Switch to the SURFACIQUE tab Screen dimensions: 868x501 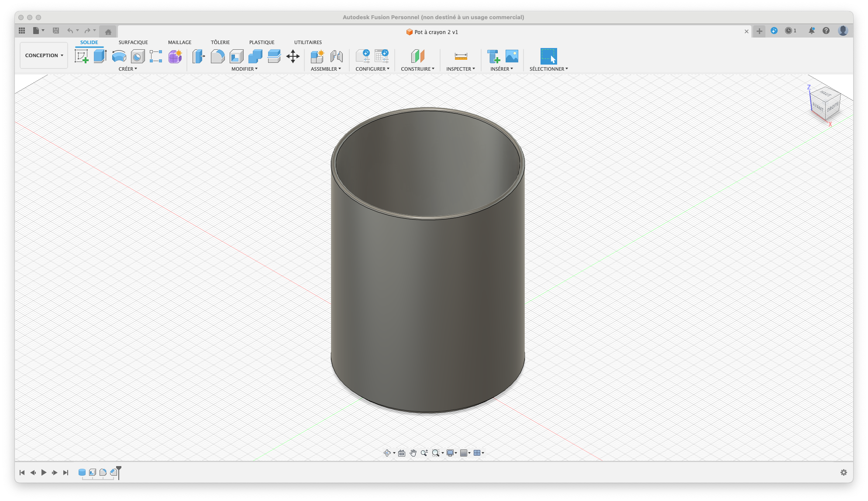point(133,42)
